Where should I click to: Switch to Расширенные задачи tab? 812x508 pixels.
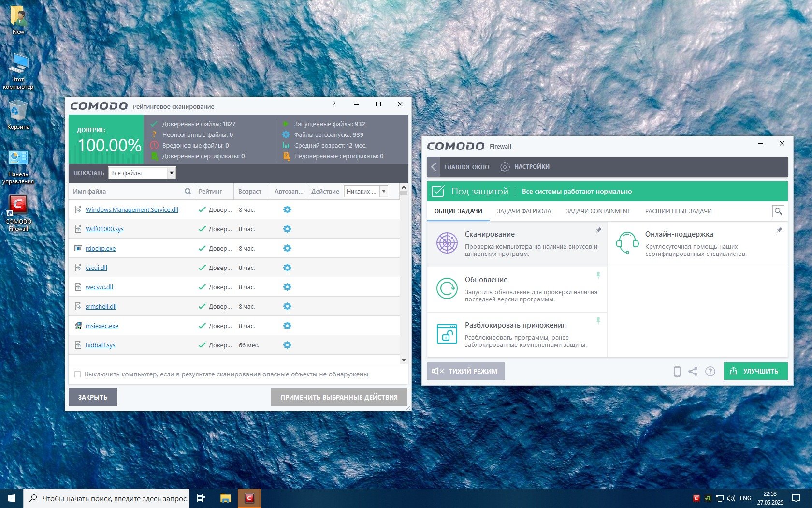point(678,211)
